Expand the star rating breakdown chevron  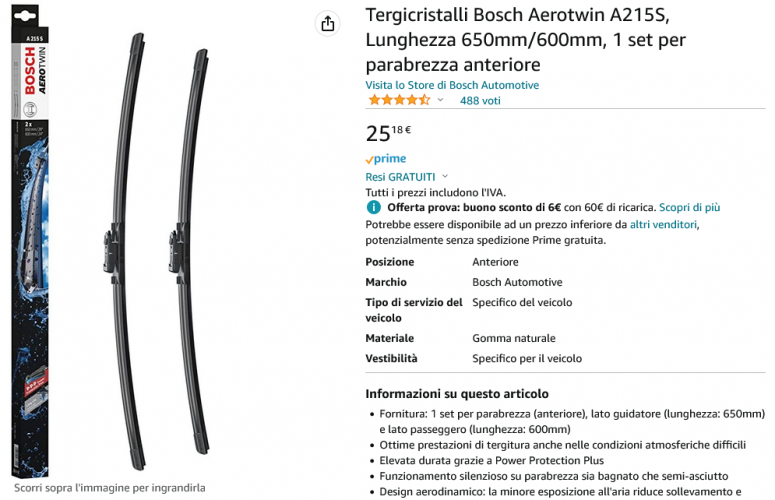(x=440, y=100)
